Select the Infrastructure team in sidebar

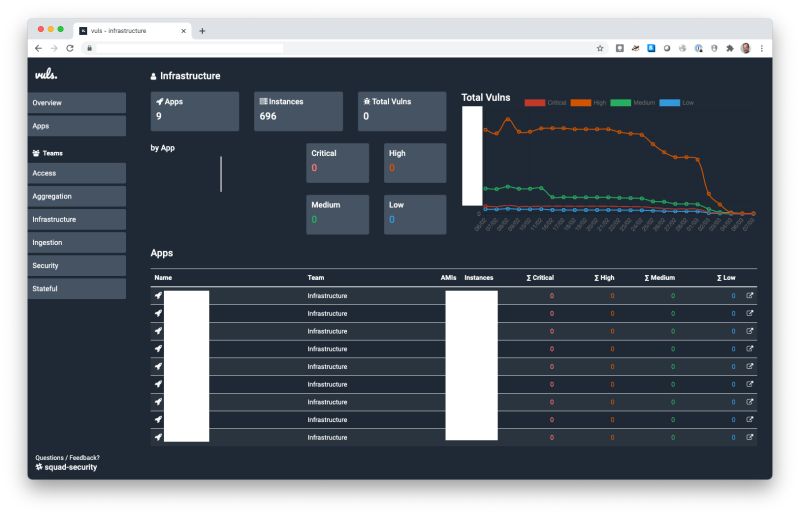click(x=77, y=219)
